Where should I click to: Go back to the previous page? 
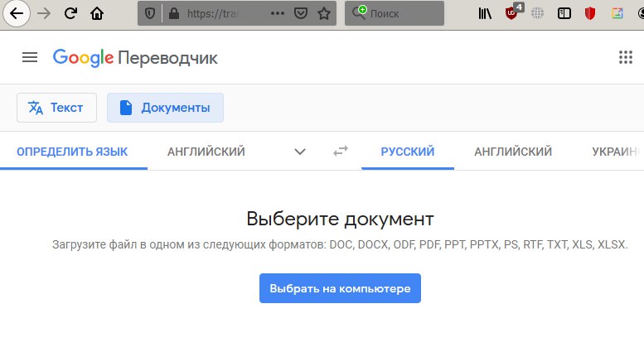point(17,13)
